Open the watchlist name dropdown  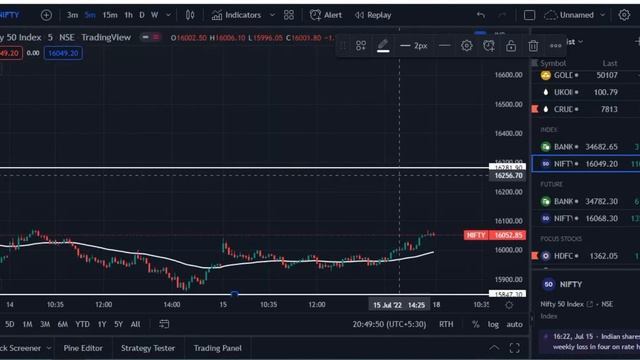pyautogui.click(x=575, y=42)
